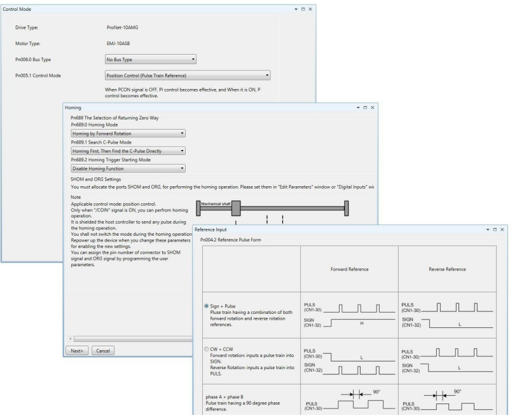
Task: Click the Homing window title bar text
Action: [73, 107]
